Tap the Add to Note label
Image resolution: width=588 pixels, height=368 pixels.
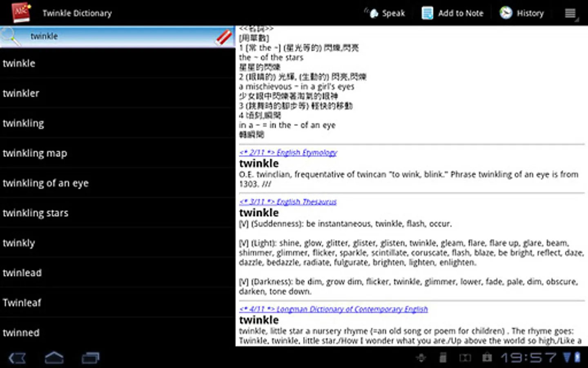461,13
